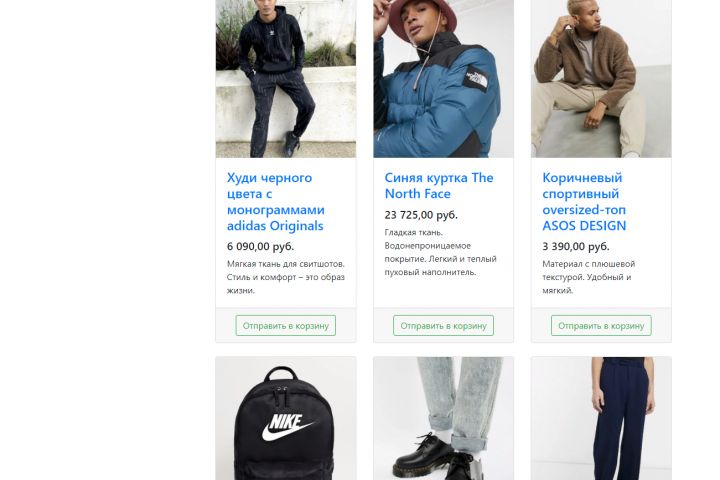Image resolution: width=720 pixels, height=480 pixels.
Task: Click the 6 090,00 руб. price
Action: click(260, 246)
